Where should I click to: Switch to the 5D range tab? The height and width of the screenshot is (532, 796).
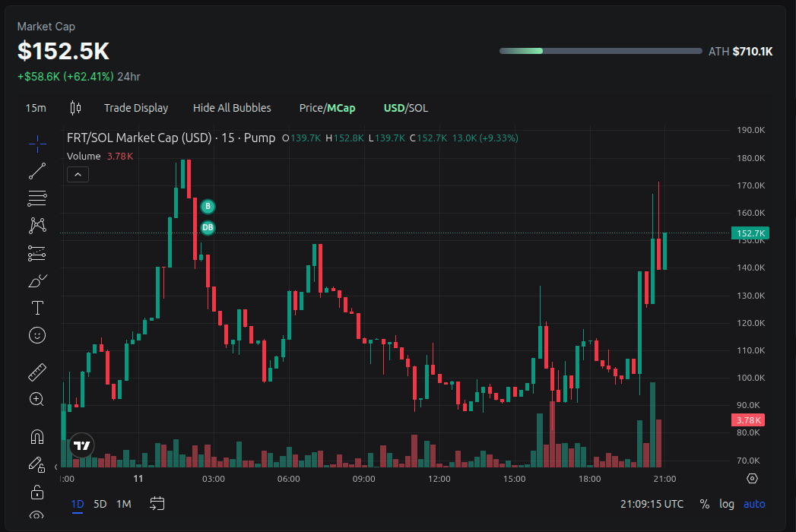pos(99,504)
